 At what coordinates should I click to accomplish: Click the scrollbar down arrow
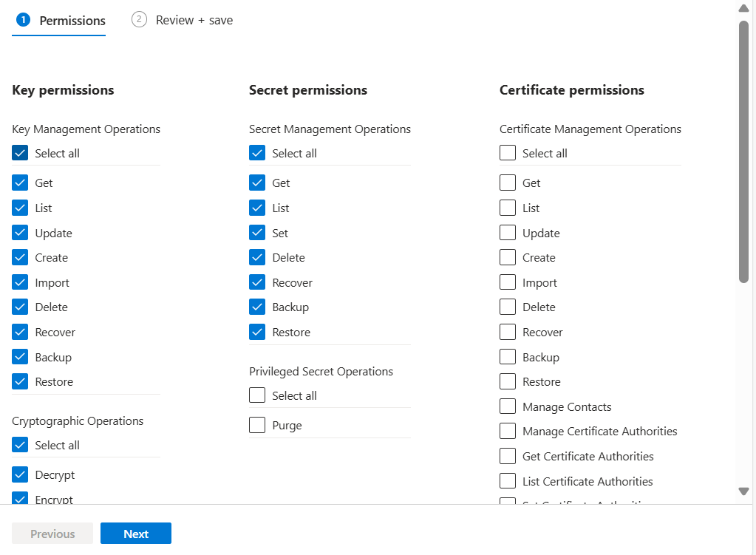point(744,491)
